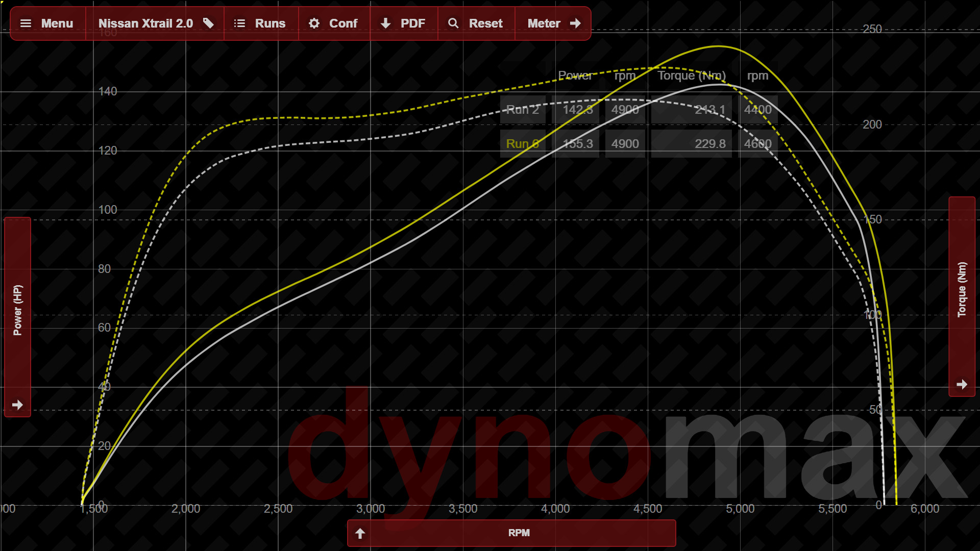
Task: Click Run 6 power value 155.3
Action: pyautogui.click(x=577, y=144)
